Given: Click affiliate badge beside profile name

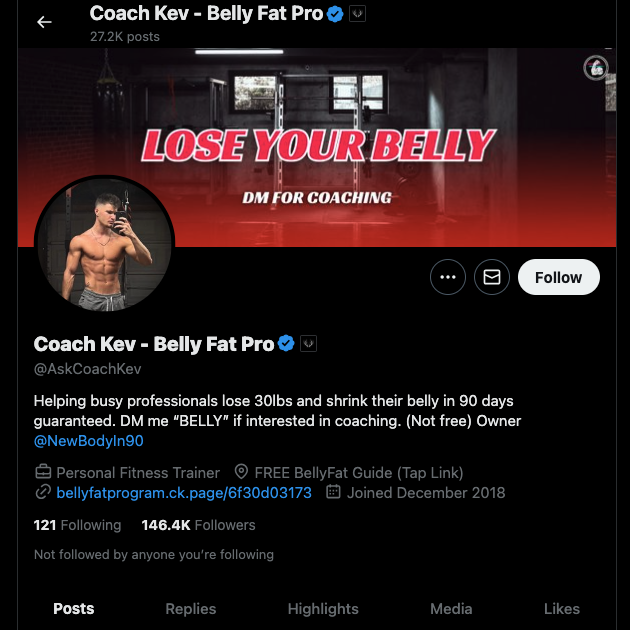Looking at the screenshot, I should [x=308, y=344].
